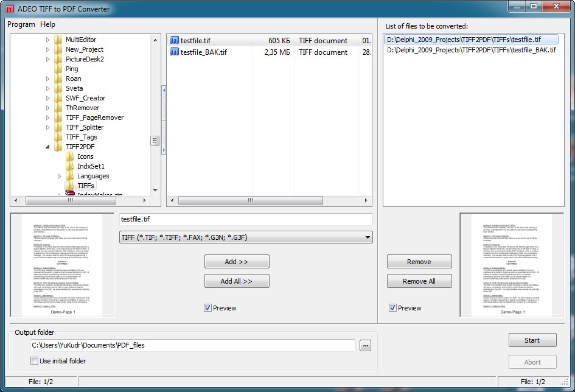
Task: Click folder tree scroll up arrow
Action: point(155,40)
